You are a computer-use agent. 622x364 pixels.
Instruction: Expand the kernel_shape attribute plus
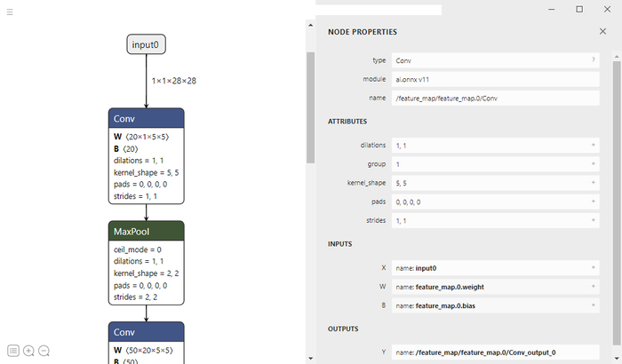(x=593, y=183)
